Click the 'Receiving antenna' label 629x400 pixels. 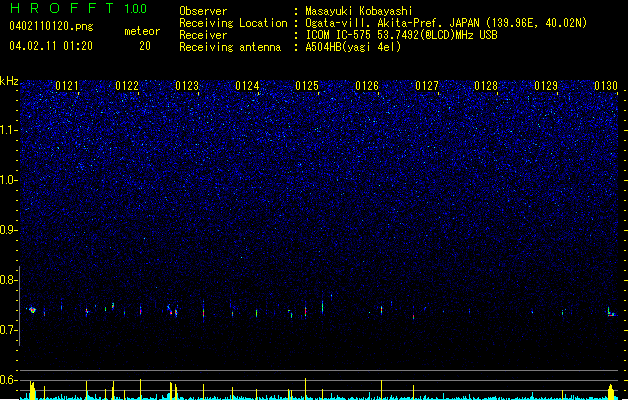pyautogui.click(x=230, y=47)
